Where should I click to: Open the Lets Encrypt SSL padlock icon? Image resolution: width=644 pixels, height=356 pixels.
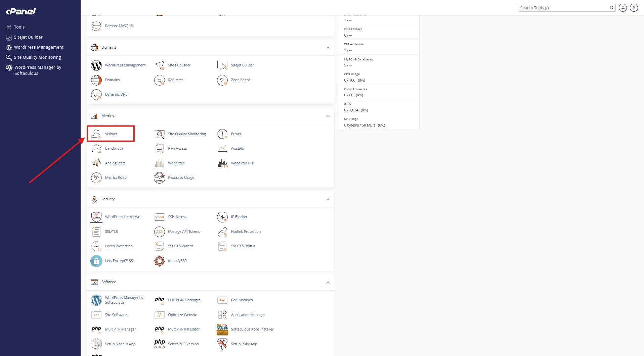[96, 261]
